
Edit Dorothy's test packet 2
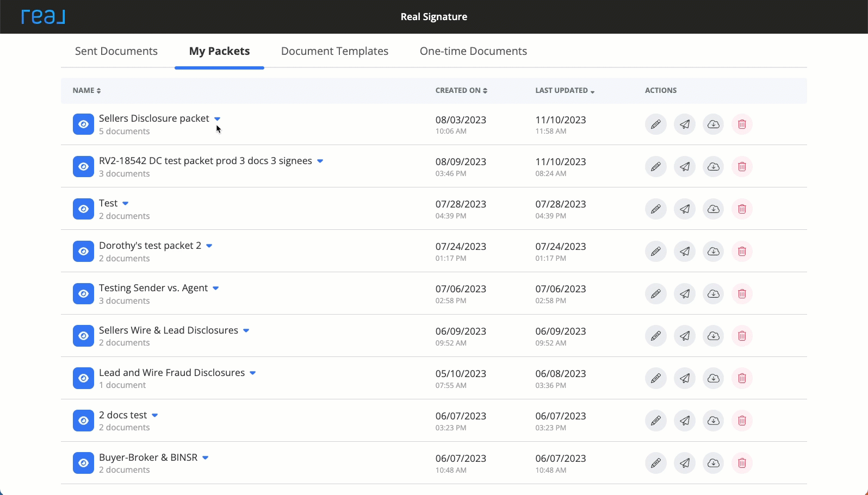point(656,252)
